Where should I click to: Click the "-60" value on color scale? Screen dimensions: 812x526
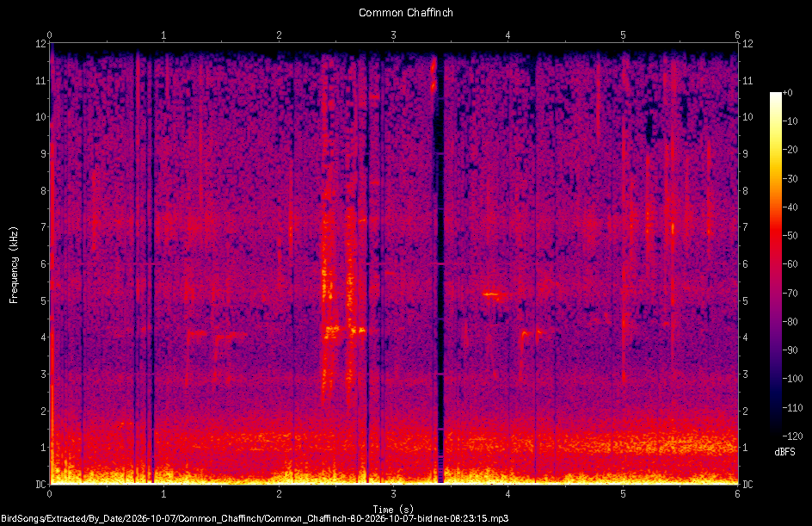click(790, 264)
